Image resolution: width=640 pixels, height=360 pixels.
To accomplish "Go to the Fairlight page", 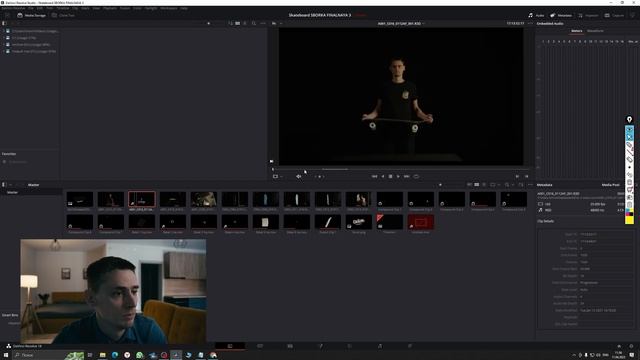I will pos(380,346).
